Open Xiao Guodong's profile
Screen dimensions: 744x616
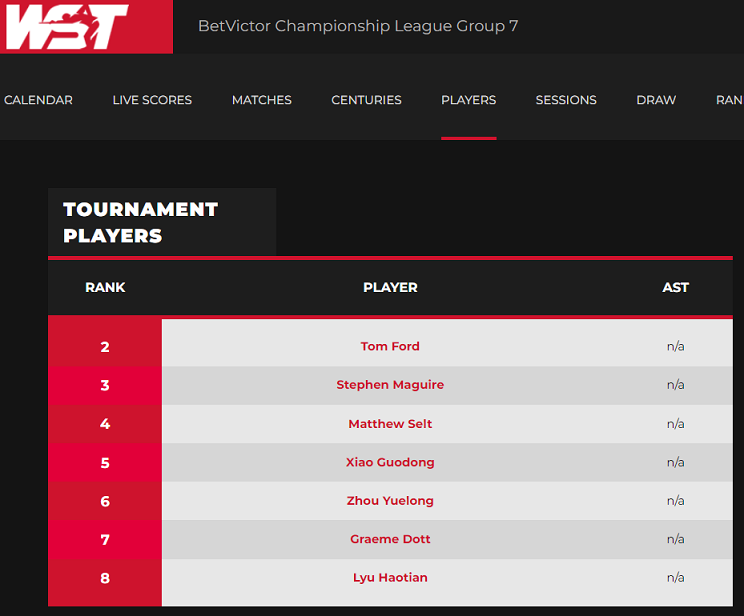[x=390, y=462]
